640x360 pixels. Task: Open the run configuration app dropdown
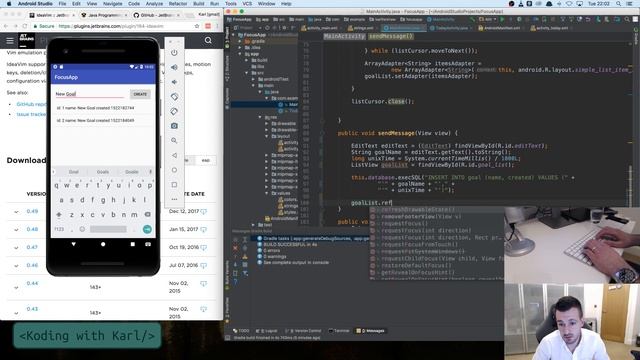(x=488, y=19)
